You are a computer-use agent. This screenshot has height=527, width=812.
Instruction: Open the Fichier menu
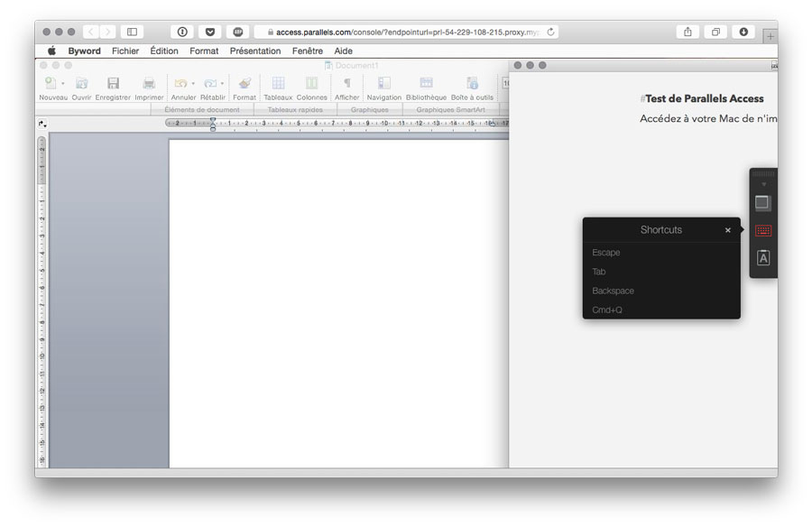(x=125, y=51)
